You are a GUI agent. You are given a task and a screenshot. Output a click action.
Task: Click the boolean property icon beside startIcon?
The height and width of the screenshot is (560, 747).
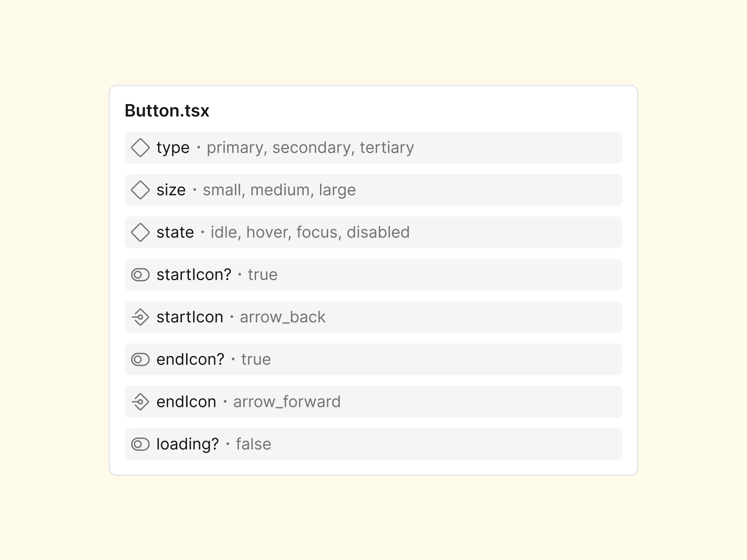pos(140,274)
